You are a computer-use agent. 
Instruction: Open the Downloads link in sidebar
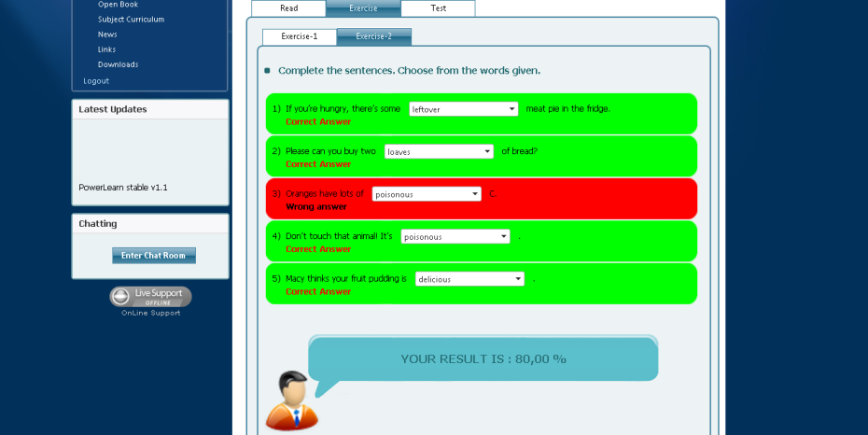tap(118, 64)
